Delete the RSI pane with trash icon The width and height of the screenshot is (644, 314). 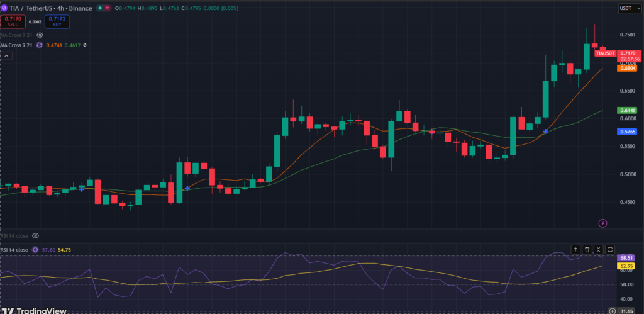(587, 249)
